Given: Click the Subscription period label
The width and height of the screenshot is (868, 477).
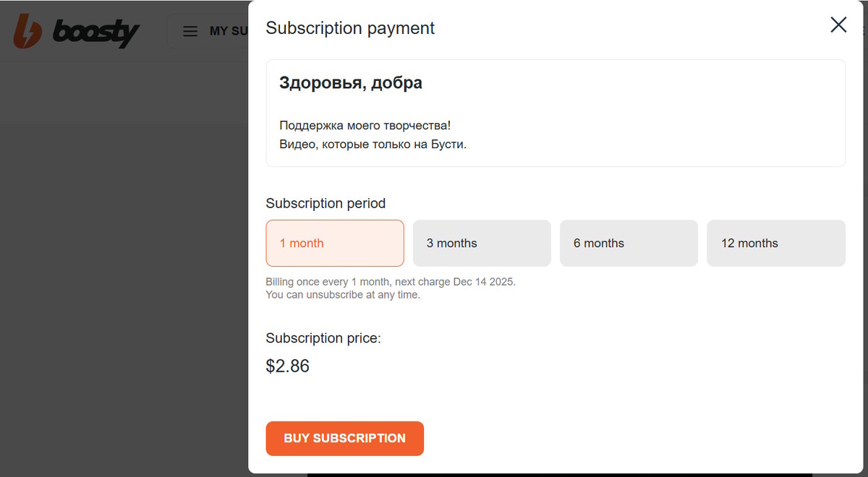Looking at the screenshot, I should coord(325,203).
